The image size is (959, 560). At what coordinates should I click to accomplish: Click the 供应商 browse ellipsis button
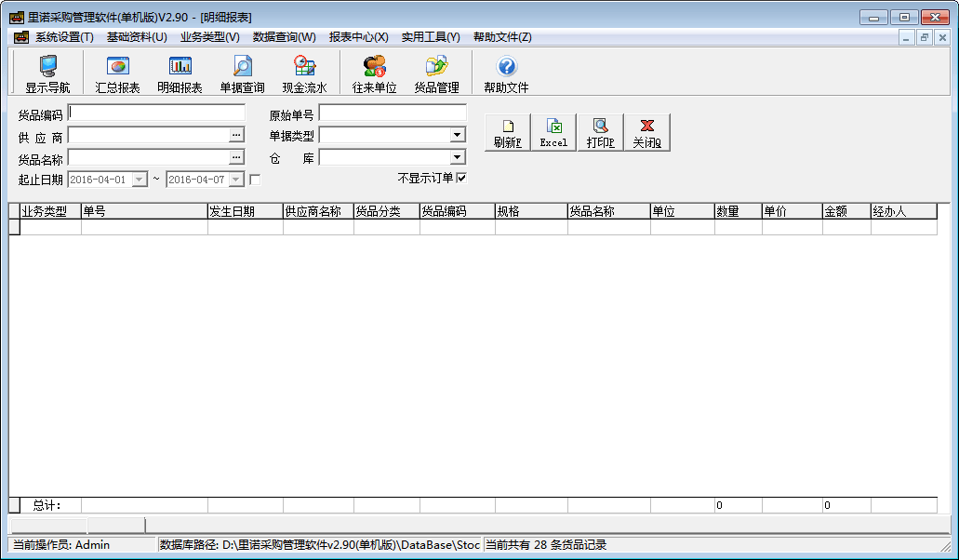point(236,135)
